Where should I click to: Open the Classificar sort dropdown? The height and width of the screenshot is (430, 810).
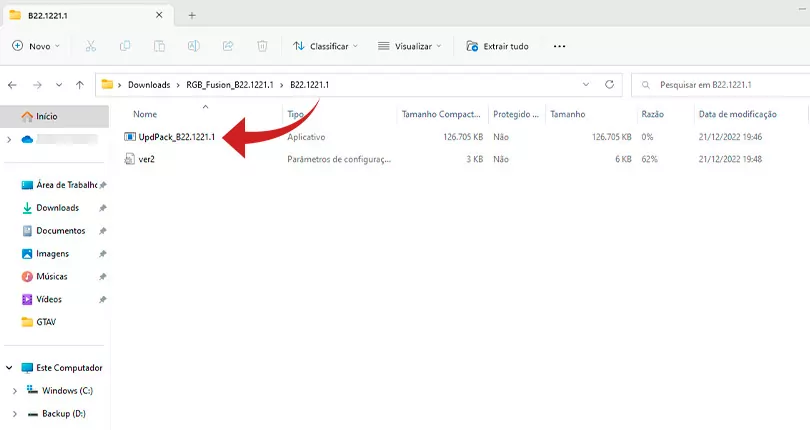pyautogui.click(x=325, y=46)
